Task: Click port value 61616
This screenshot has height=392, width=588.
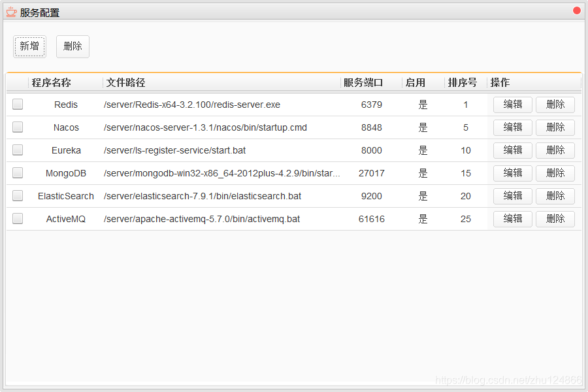Action: [372, 219]
